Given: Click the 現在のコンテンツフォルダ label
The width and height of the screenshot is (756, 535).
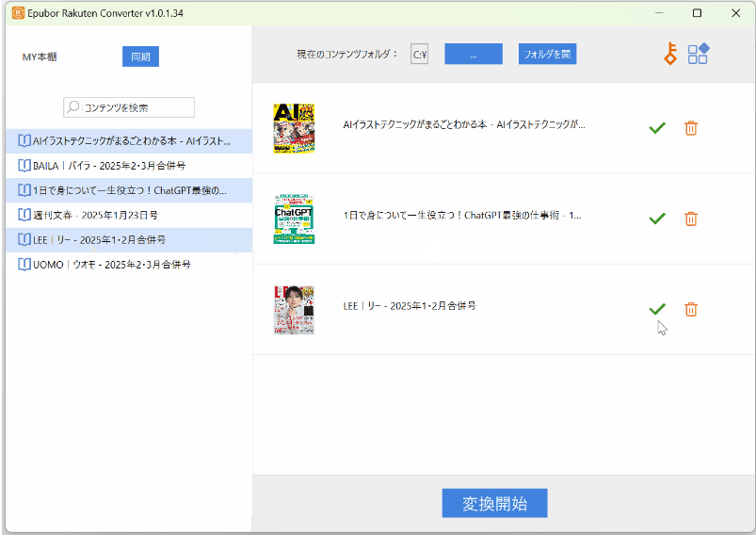Looking at the screenshot, I should pos(347,54).
